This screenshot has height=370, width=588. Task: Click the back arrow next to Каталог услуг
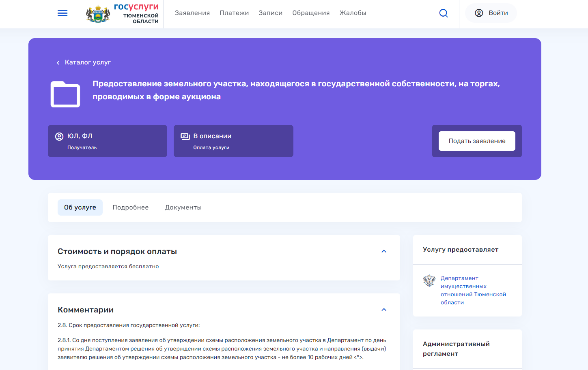click(58, 62)
